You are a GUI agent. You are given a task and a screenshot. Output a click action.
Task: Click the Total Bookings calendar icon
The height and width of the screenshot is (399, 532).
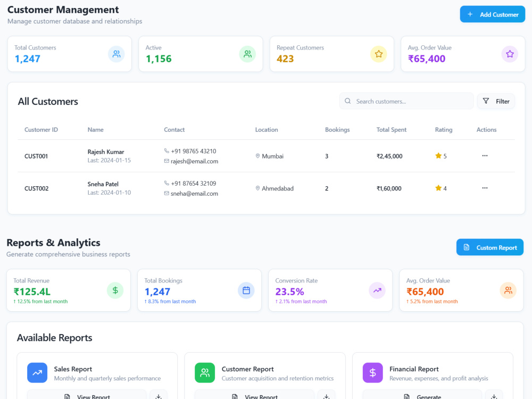(x=246, y=290)
